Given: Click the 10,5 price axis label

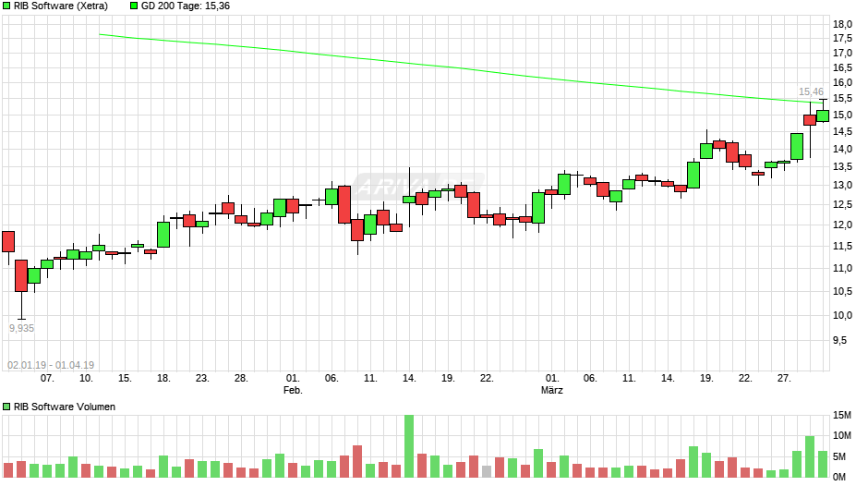Looking at the screenshot, I should [x=842, y=291].
